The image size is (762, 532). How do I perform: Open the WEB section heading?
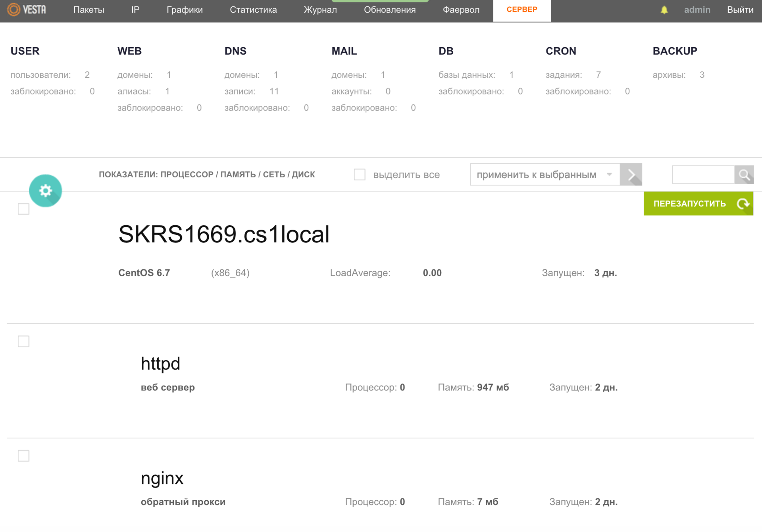pos(129,51)
